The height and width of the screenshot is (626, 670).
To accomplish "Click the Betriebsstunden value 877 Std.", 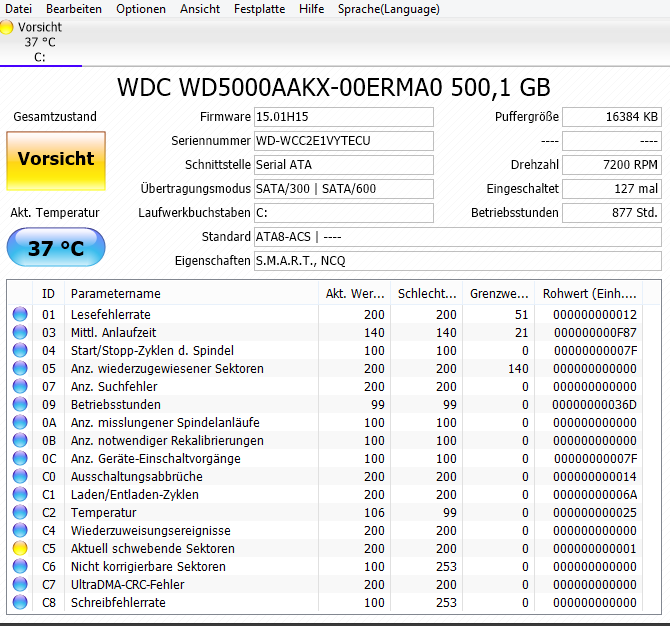I will pos(612,212).
